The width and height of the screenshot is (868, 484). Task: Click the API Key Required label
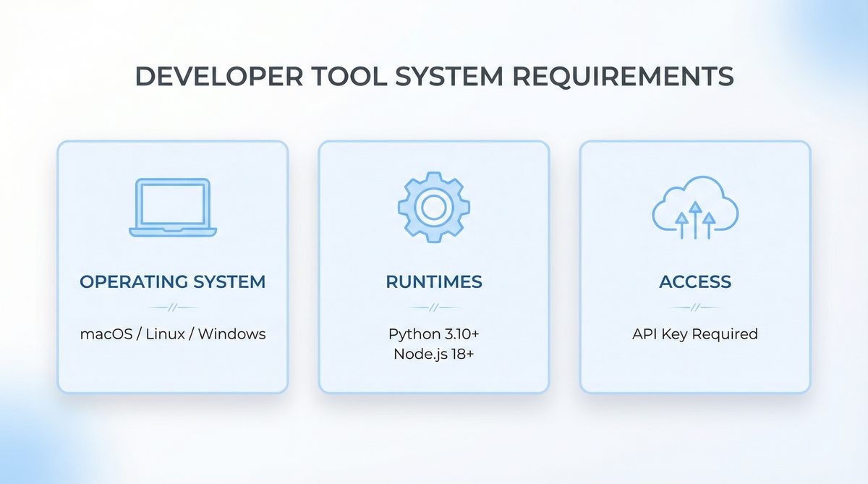(694, 334)
